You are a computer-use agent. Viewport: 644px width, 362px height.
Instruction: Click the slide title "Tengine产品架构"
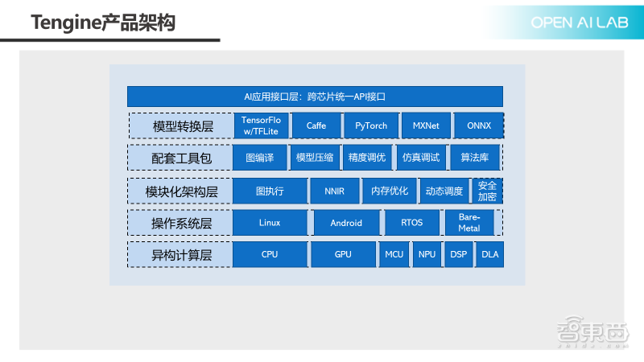click(103, 23)
